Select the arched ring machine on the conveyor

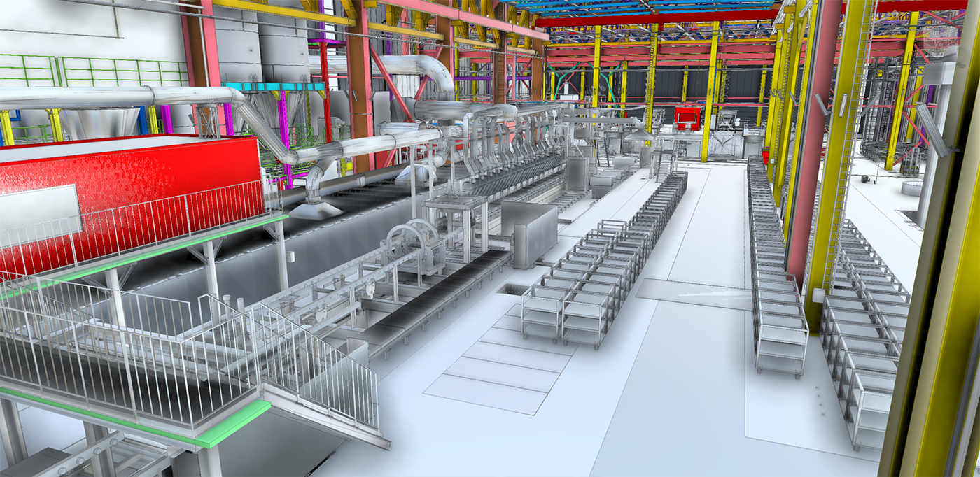pyautogui.click(x=409, y=241)
